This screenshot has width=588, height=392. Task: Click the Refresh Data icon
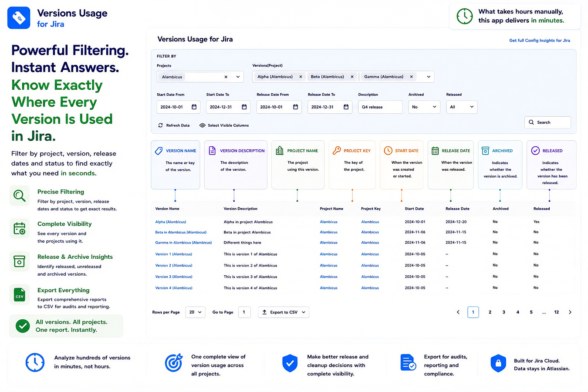click(161, 125)
